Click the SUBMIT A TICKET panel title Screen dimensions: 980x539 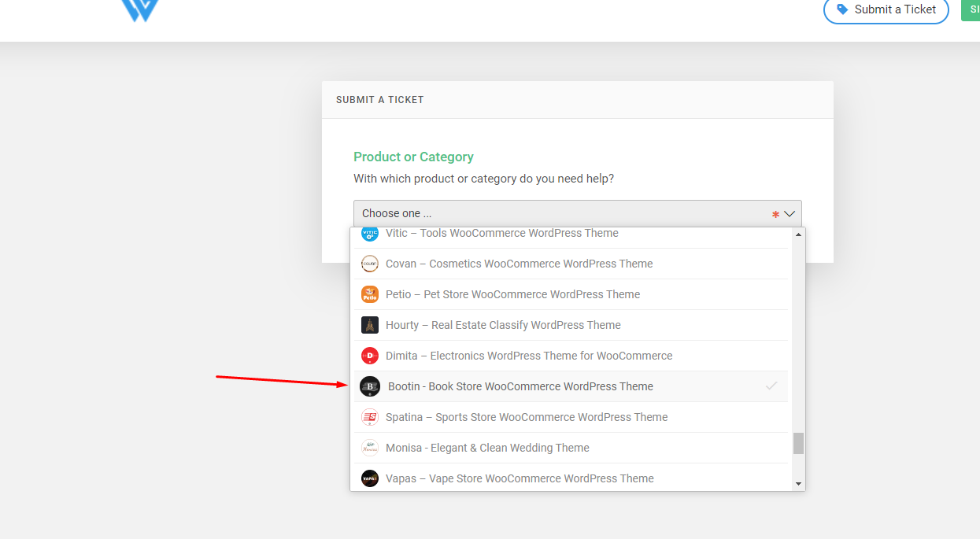(x=380, y=100)
